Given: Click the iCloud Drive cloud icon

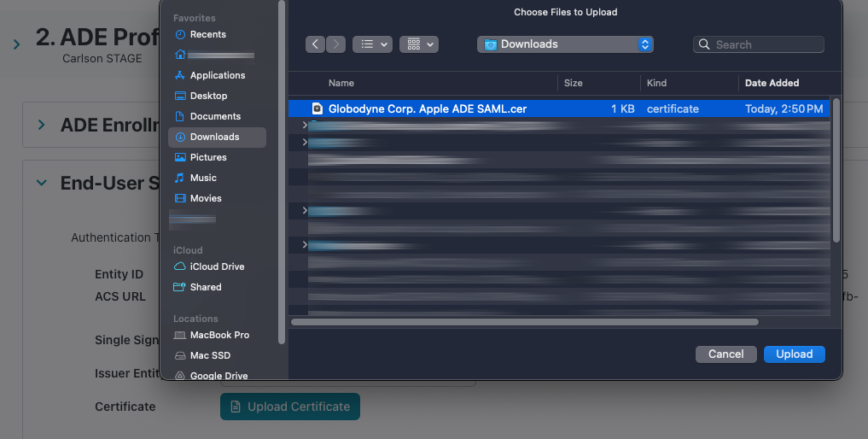Looking at the screenshot, I should 180,266.
